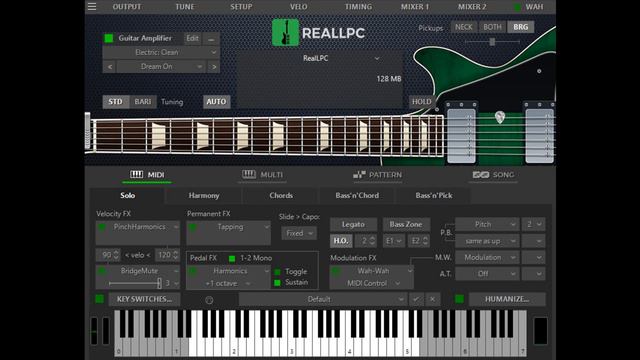Image resolution: width=640 pixels, height=360 pixels.
Task: Open the Fixed slide capo dropdown
Action: click(x=299, y=233)
